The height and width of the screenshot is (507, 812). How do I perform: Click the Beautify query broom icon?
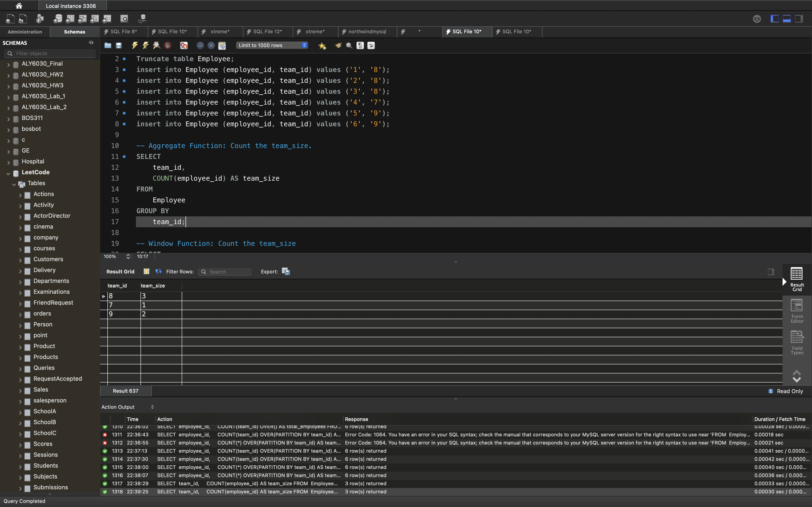click(338, 45)
